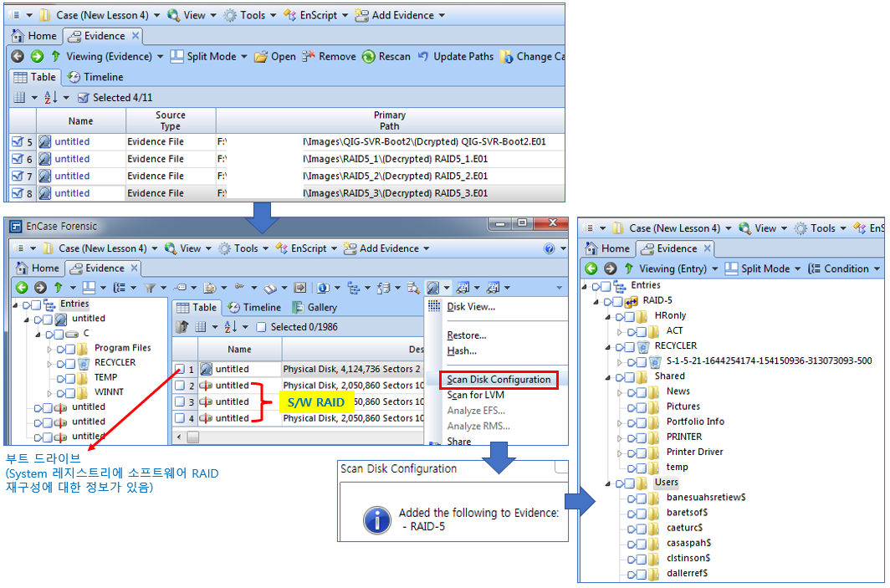Expand the Portfolio Info folder node
The height and width of the screenshot is (588, 890).
coord(619,423)
